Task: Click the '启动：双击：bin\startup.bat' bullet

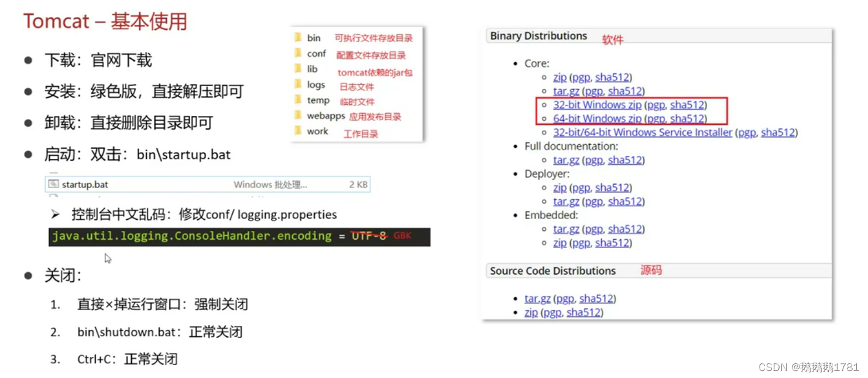Action: tap(138, 154)
